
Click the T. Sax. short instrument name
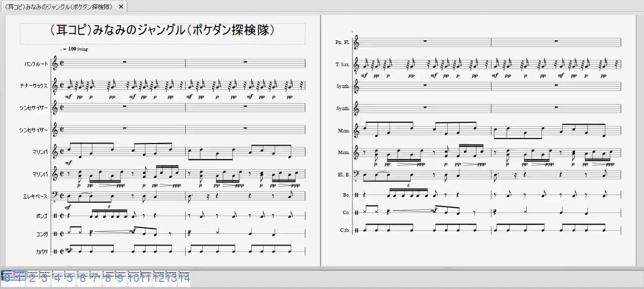tap(343, 65)
